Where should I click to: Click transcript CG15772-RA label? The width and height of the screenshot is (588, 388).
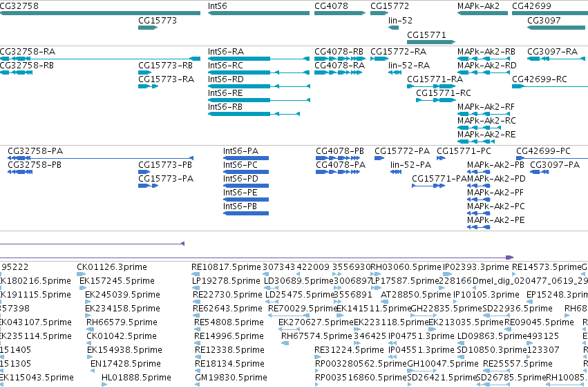click(398, 51)
